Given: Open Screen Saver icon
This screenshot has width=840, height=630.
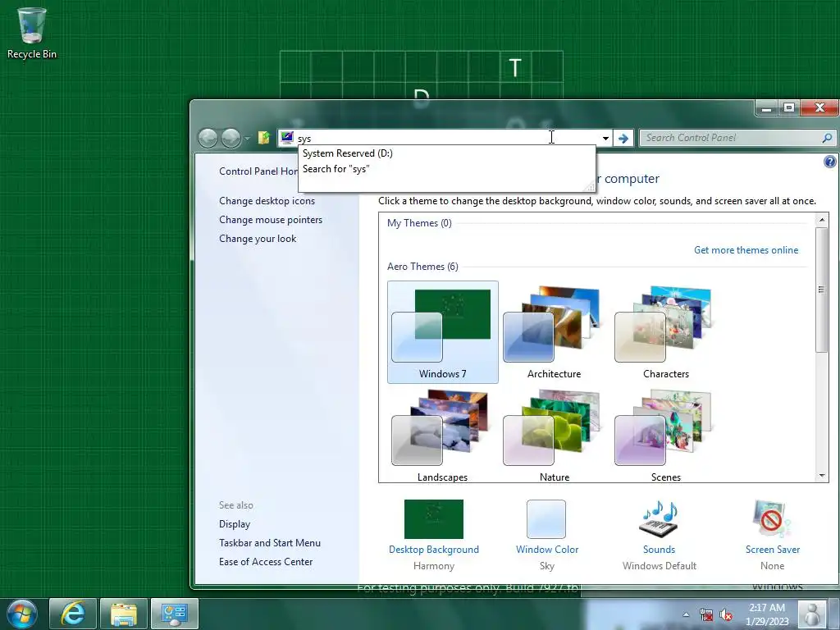Looking at the screenshot, I should pyautogui.click(x=772, y=519).
